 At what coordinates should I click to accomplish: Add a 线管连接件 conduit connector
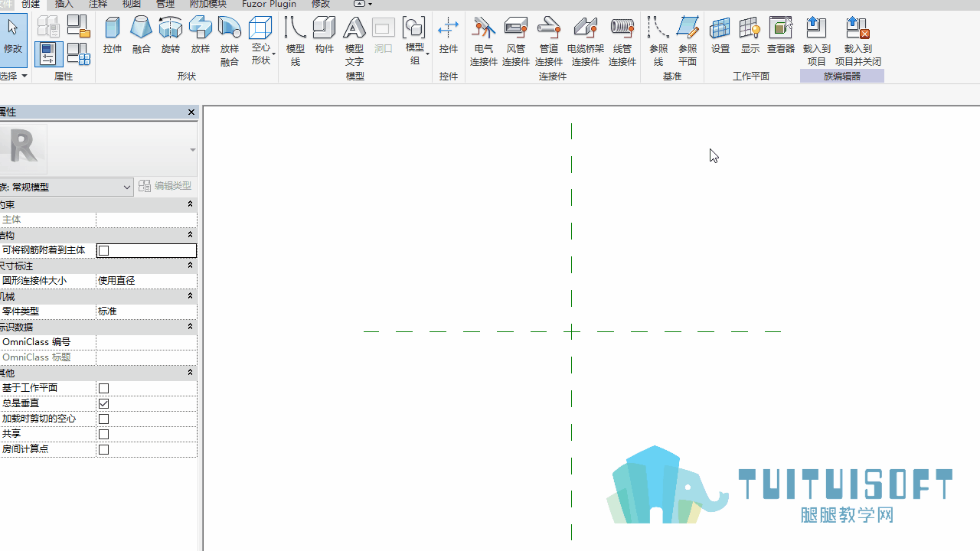[x=622, y=41]
